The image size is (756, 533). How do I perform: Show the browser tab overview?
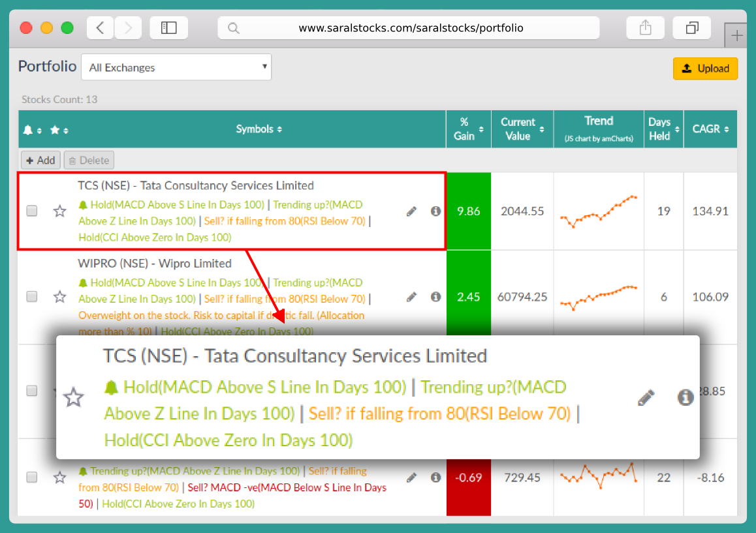(x=692, y=28)
